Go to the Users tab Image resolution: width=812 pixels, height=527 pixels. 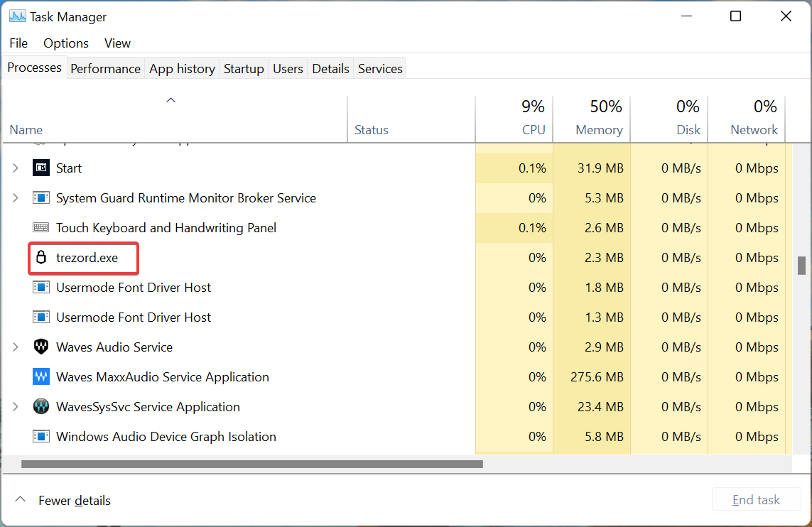click(288, 69)
